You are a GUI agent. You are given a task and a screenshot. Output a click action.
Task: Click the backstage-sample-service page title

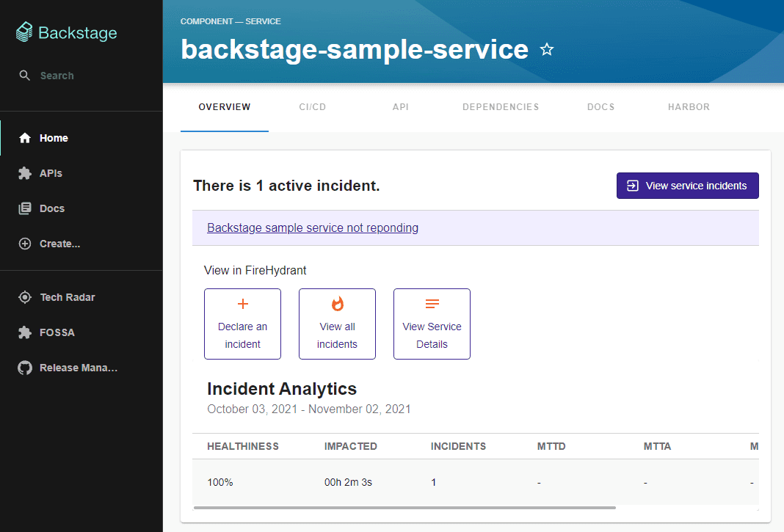pos(355,49)
